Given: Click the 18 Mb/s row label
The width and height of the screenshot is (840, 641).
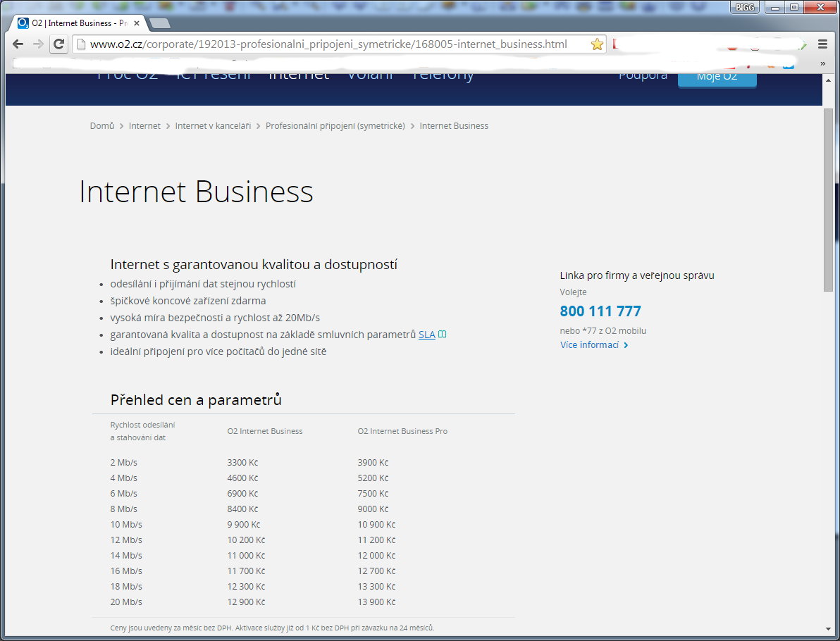Looking at the screenshot, I should [x=126, y=587].
